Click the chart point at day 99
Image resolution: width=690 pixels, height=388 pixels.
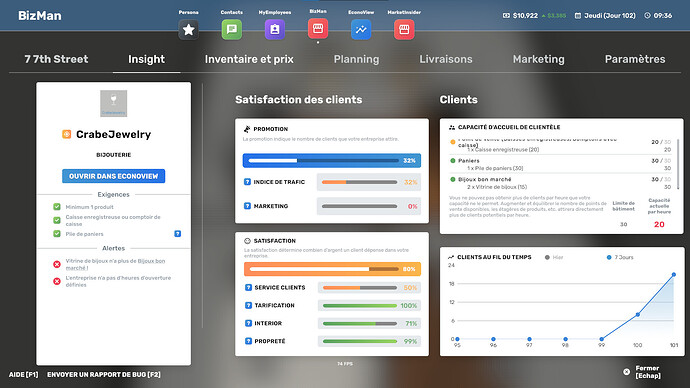(602, 339)
